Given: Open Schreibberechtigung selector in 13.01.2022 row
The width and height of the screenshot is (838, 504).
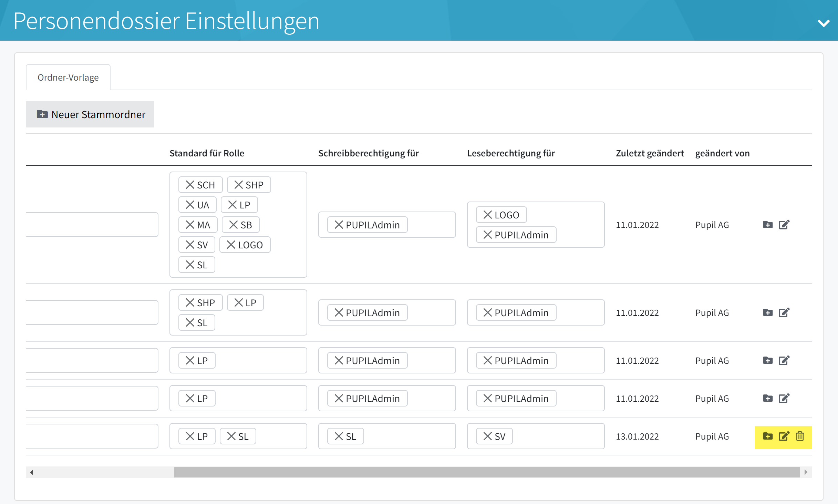Looking at the screenshot, I should 387,436.
